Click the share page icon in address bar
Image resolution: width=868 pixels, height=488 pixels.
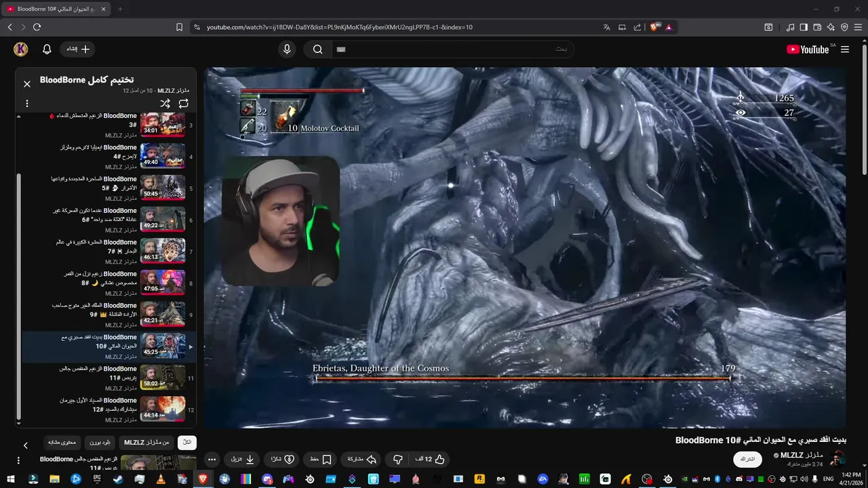pyautogui.click(x=637, y=27)
